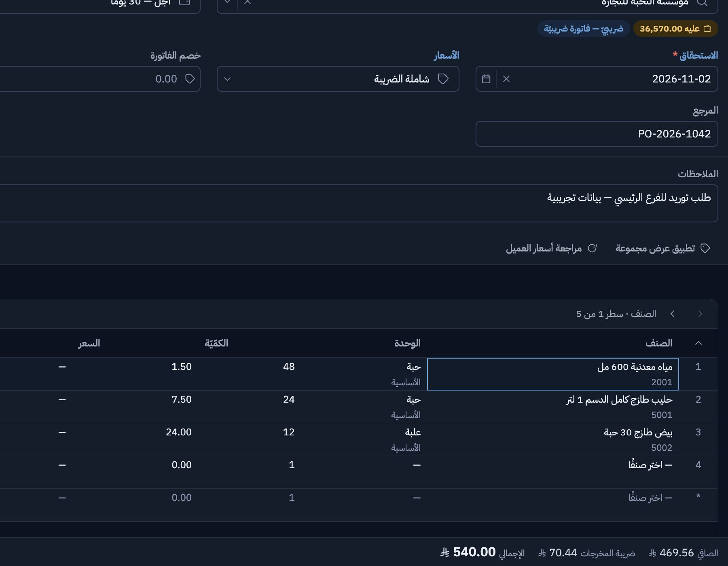Click into the المرجع field PO-2026-1042
The width and height of the screenshot is (728, 566).
click(597, 134)
